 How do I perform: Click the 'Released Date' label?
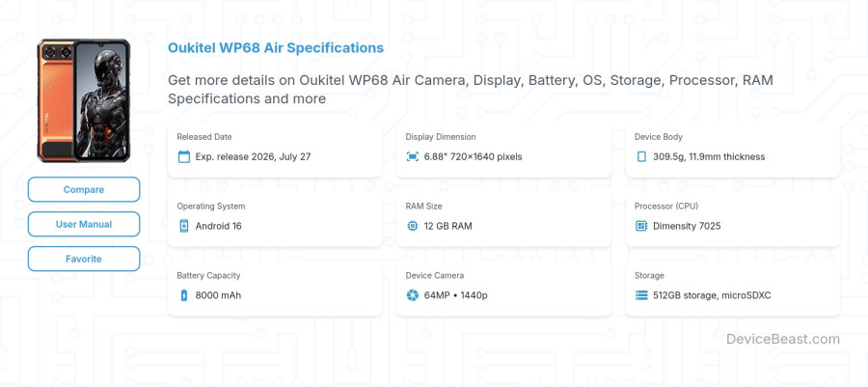click(x=204, y=137)
